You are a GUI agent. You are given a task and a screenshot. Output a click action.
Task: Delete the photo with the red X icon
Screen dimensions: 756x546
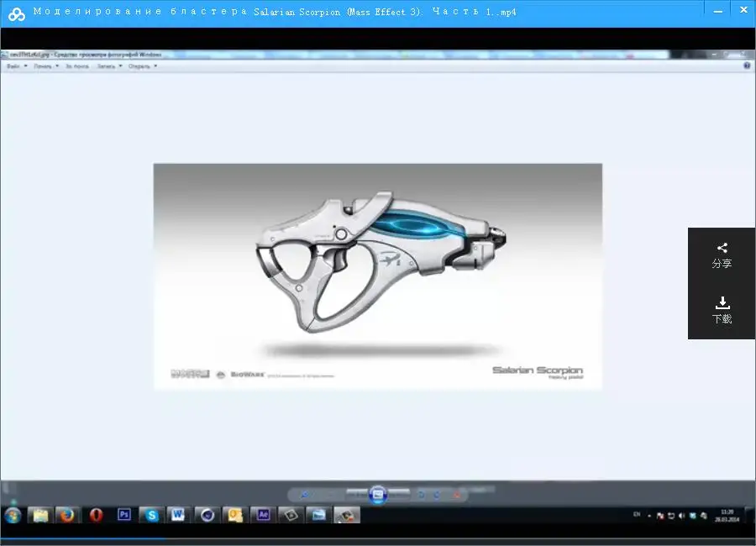tap(457, 495)
